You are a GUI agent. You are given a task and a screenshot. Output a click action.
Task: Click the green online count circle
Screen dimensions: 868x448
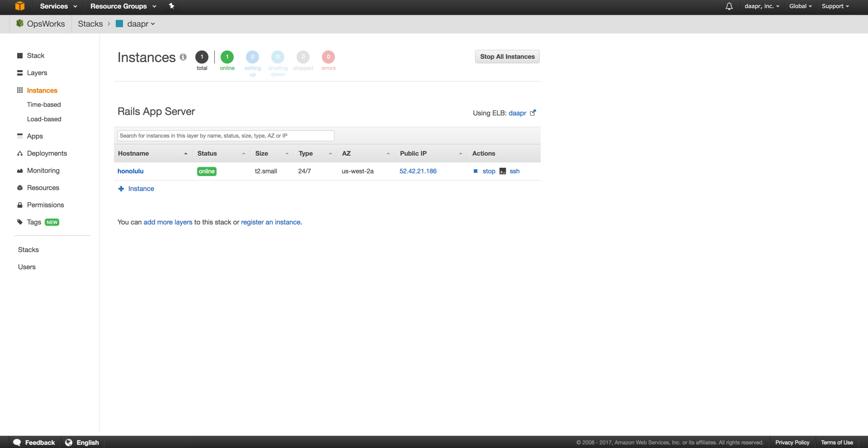point(227,57)
